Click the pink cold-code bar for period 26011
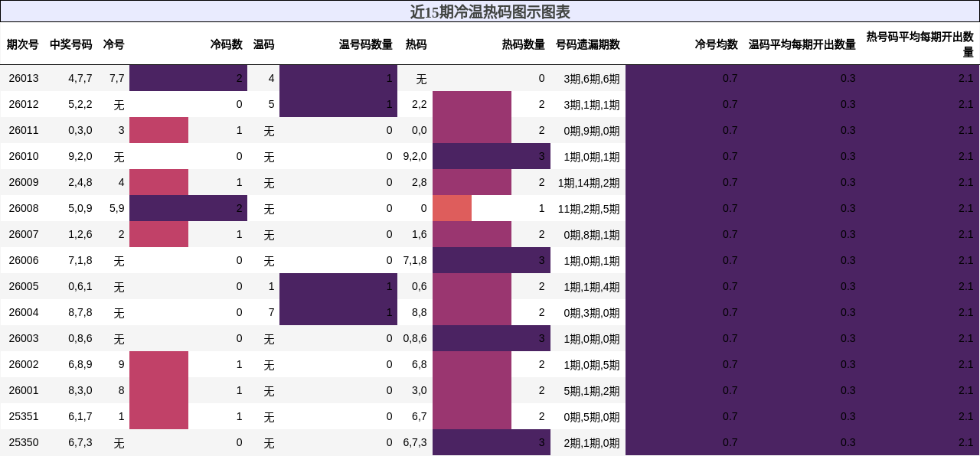 pos(159,130)
